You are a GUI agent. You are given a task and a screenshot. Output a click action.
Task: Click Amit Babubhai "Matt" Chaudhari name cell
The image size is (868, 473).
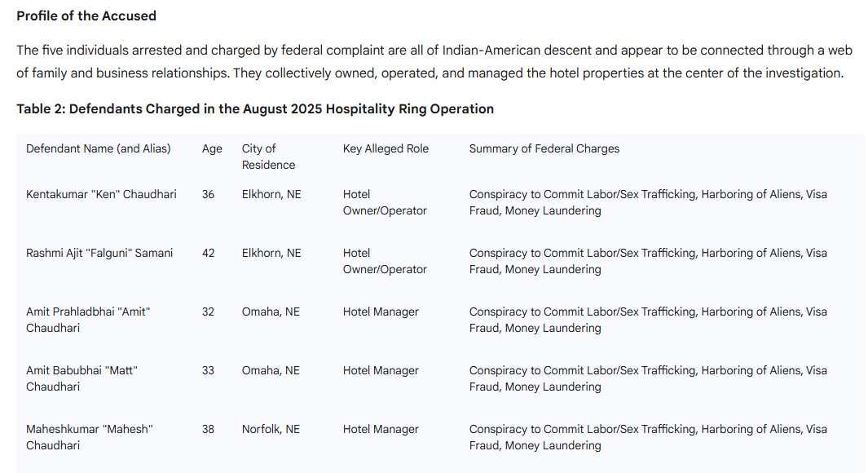click(x=82, y=378)
